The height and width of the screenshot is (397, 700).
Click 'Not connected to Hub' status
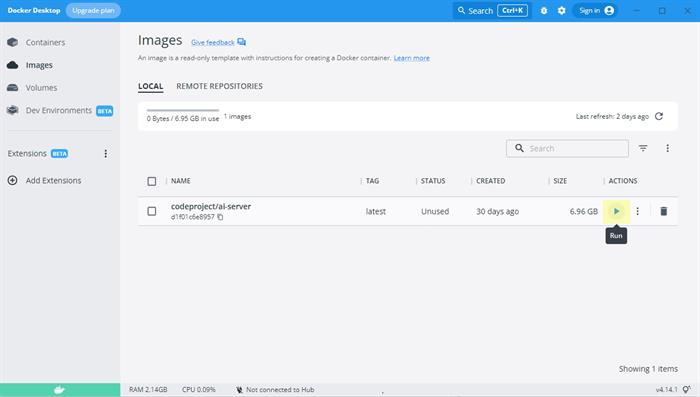(275, 390)
